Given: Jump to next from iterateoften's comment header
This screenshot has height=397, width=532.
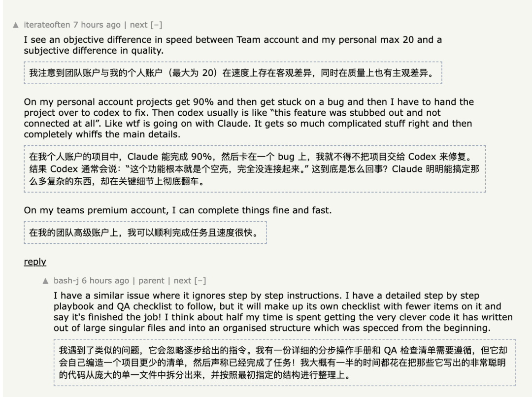Looking at the screenshot, I should [138, 25].
